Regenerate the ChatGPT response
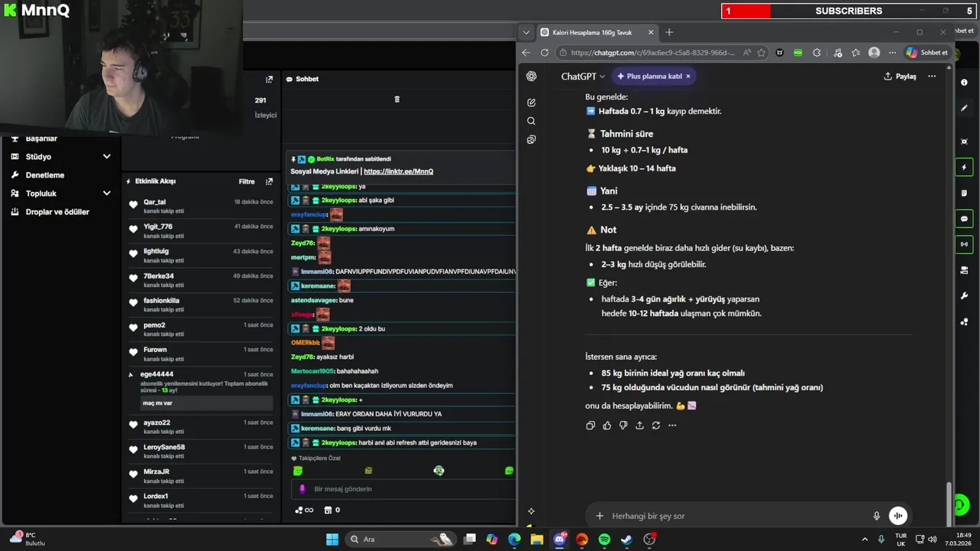 [x=656, y=425]
